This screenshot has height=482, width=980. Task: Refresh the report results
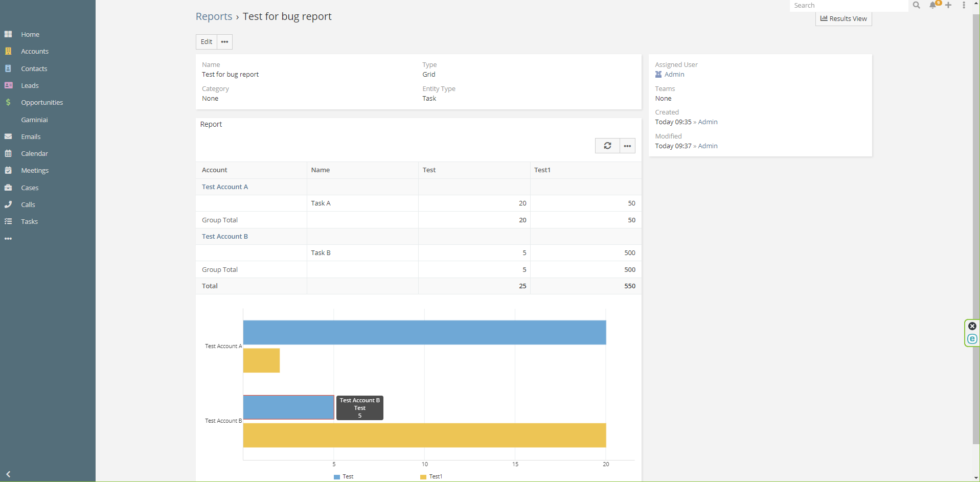coord(607,146)
